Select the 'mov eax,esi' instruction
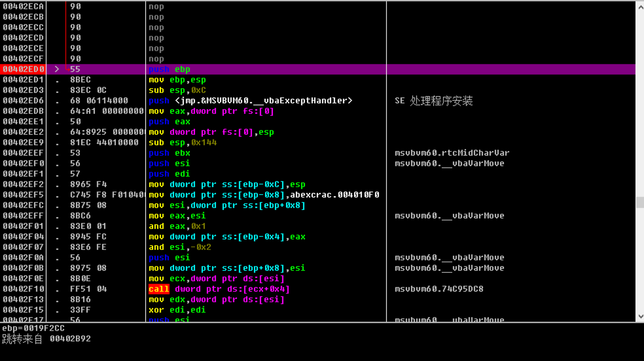 coord(177,216)
